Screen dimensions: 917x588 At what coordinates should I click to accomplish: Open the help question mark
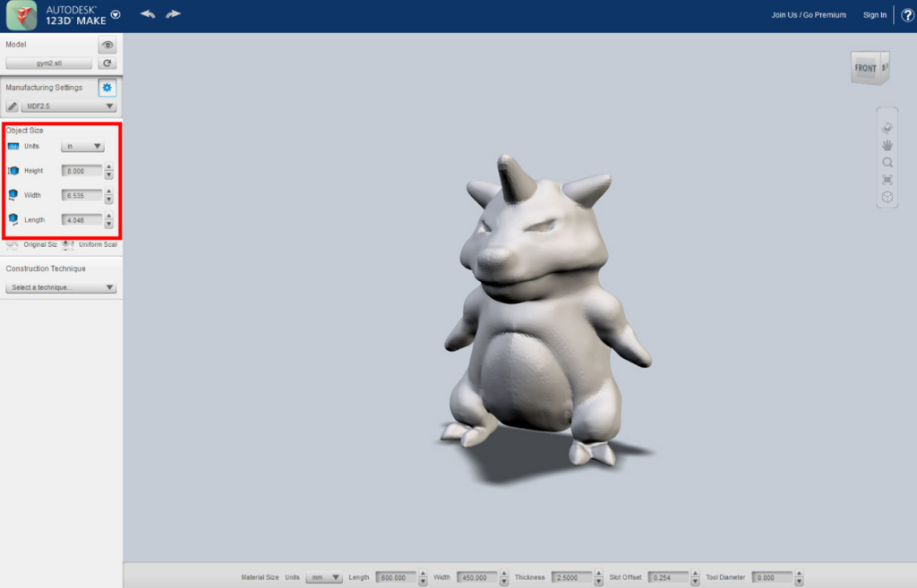coord(907,15)
